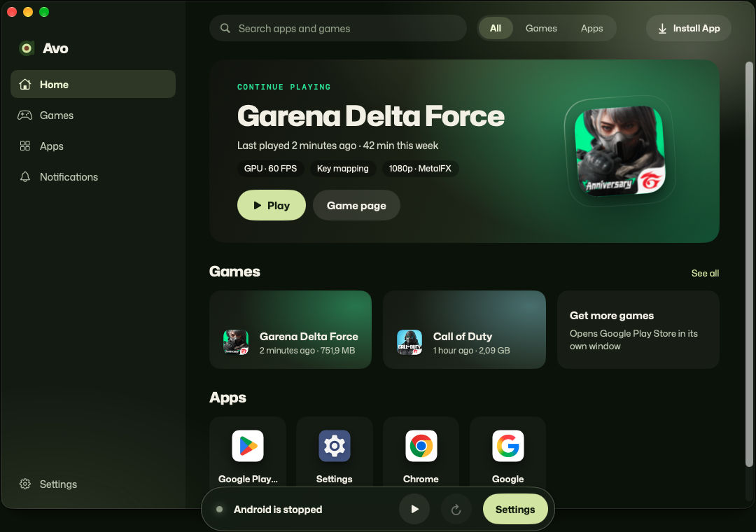Click the Install App button
The height and width of the screenshot is (532, 756).
pyautogui.click(x=689, y=29)
